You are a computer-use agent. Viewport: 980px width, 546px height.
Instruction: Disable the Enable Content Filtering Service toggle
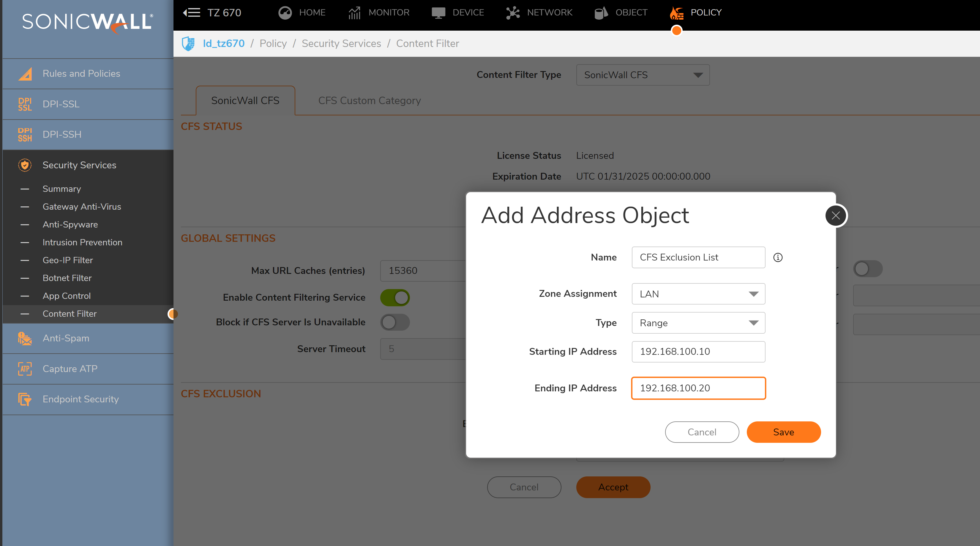pos(395,297)
